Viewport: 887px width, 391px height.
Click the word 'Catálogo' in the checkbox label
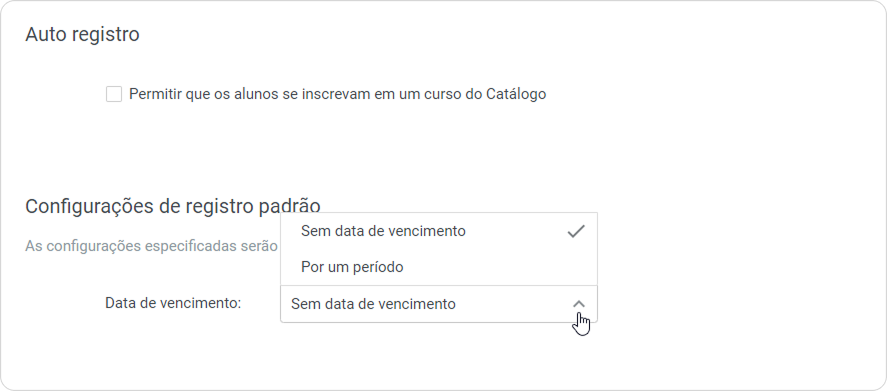(x=516, y=94)
